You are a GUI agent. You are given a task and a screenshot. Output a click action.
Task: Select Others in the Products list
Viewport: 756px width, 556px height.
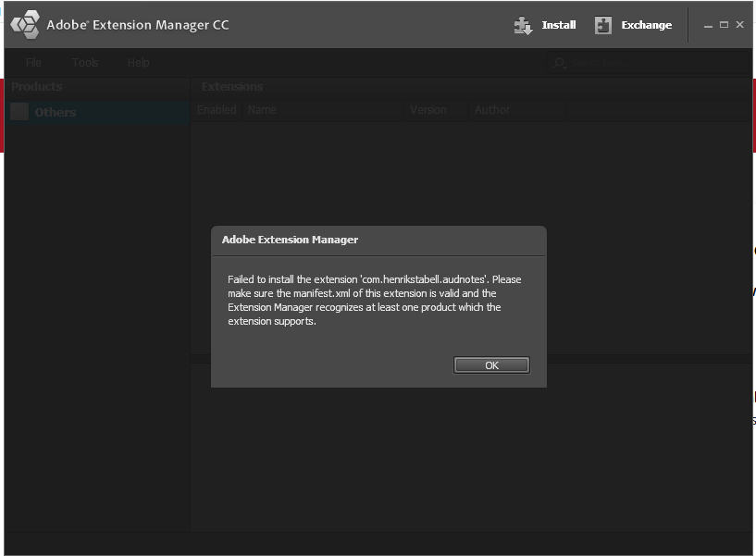[x=98, y=112]
